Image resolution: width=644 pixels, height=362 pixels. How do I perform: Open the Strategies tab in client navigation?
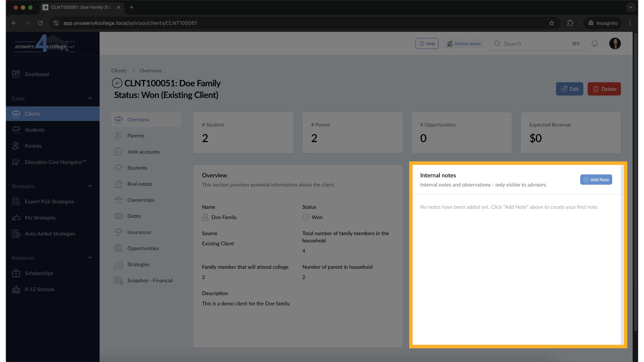coord(139,264)
